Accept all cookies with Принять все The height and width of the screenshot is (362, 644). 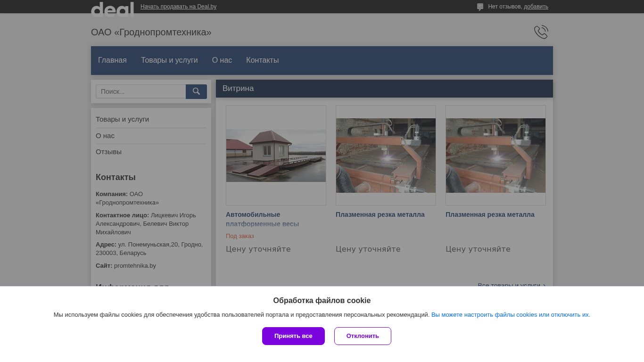tap(293, 336)
